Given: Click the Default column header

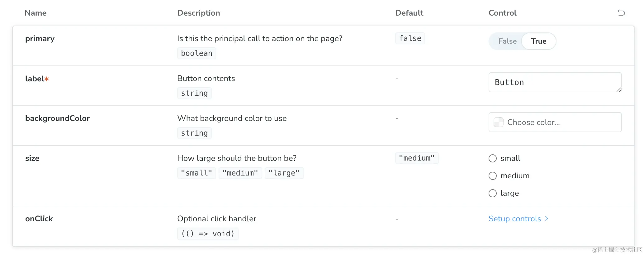Looking at the screenshot, I should [x=409, y=13].
